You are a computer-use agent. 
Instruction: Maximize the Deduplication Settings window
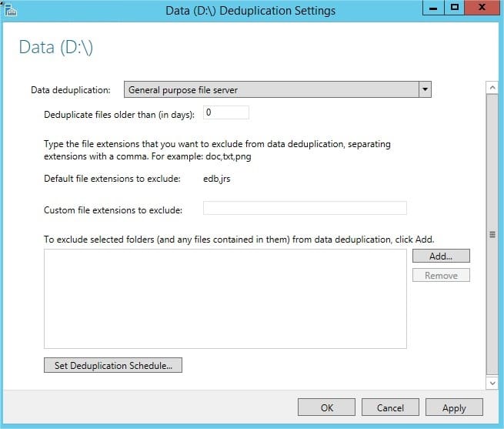[x=454, y=8]
